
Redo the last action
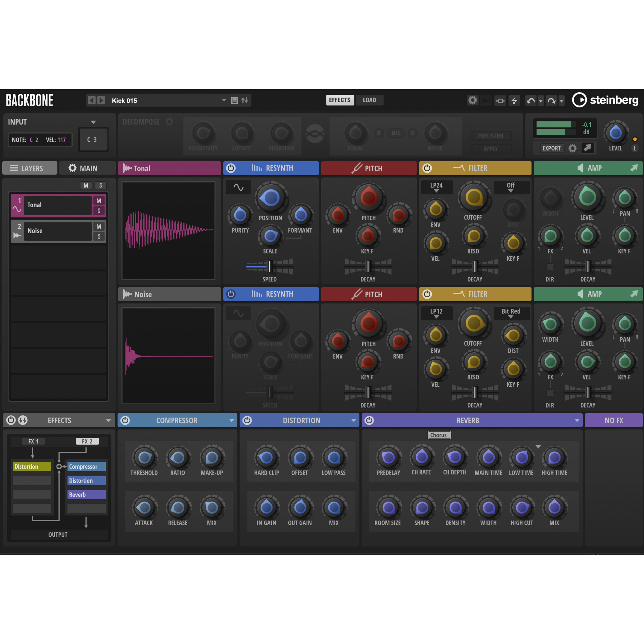pyautogui.click(x=552, y=100)
